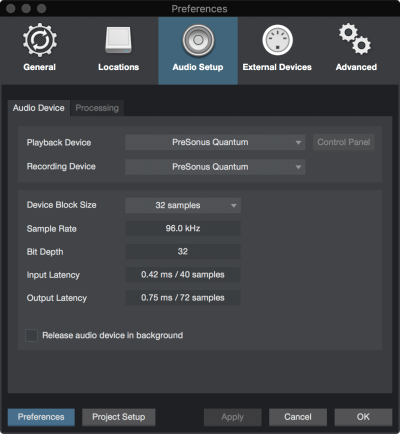The width and height of the screenshot is (400, 434).
Task: Select the Locations drive icon
Action: [119, 41]
